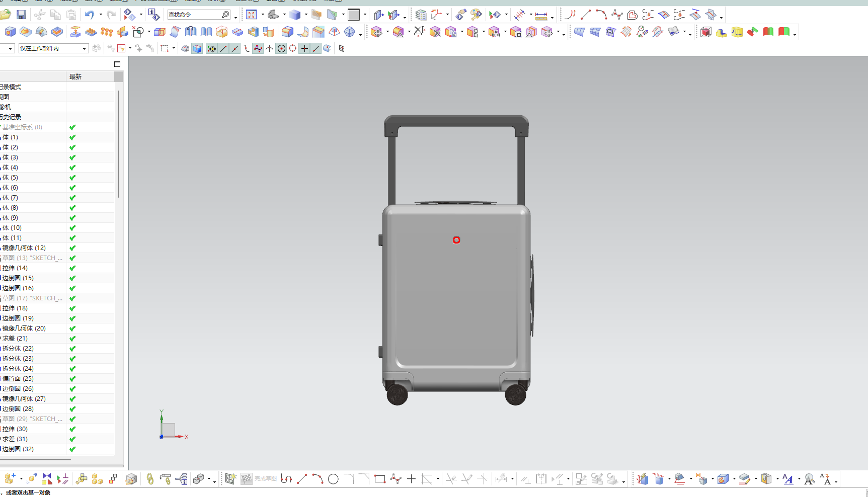Click the Measure distance ruler icon
868x498 pixels.
click(x=541, y=16)
